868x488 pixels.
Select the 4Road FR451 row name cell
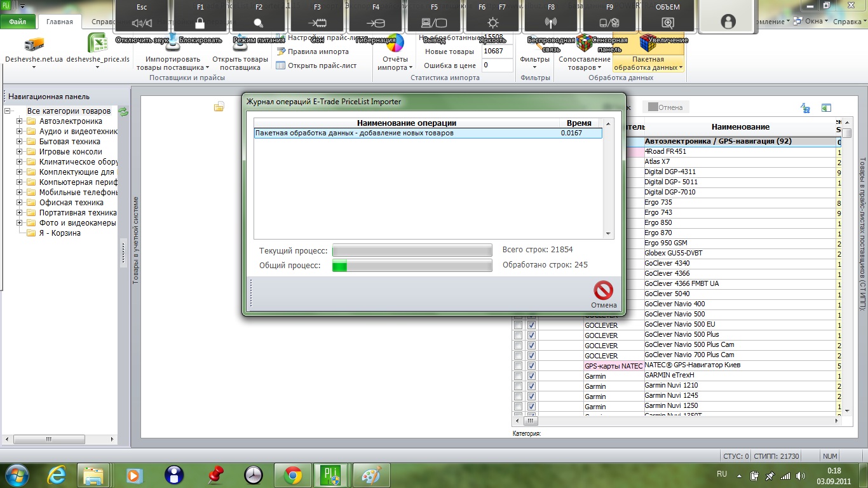click(x=740, y=152)
